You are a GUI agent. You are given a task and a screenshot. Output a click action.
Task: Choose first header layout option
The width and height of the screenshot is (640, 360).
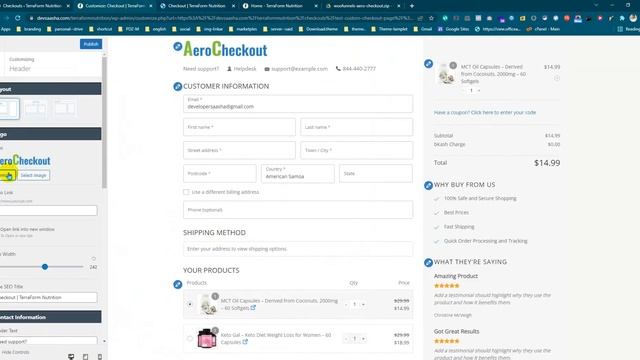click(9, 109)
